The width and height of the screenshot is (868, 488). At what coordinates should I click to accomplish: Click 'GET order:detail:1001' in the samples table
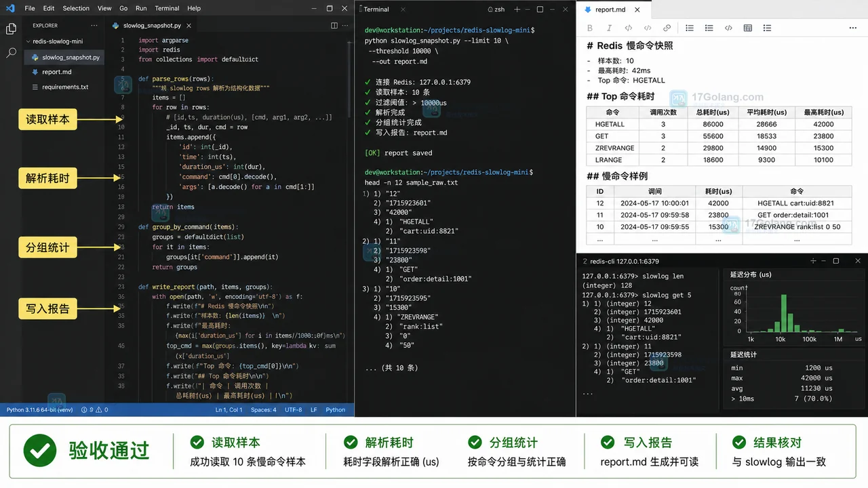pos(796,215)
